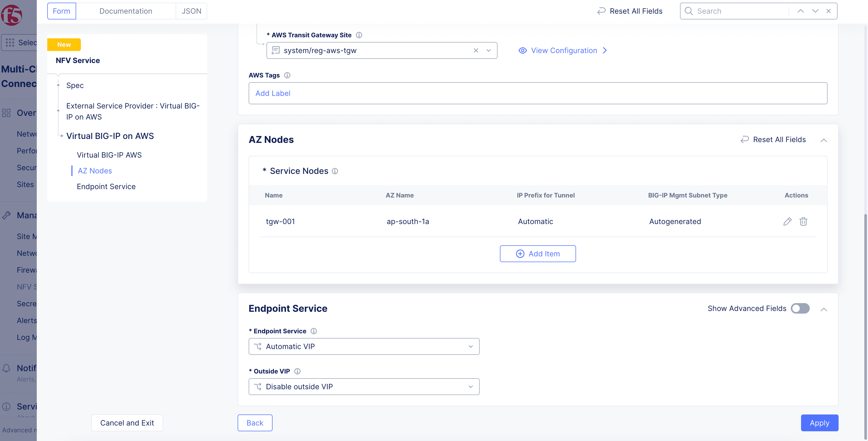The image size is (868, 441).
Task: Click the Back button
Action: pyautogui.click(x=255, y=423)
